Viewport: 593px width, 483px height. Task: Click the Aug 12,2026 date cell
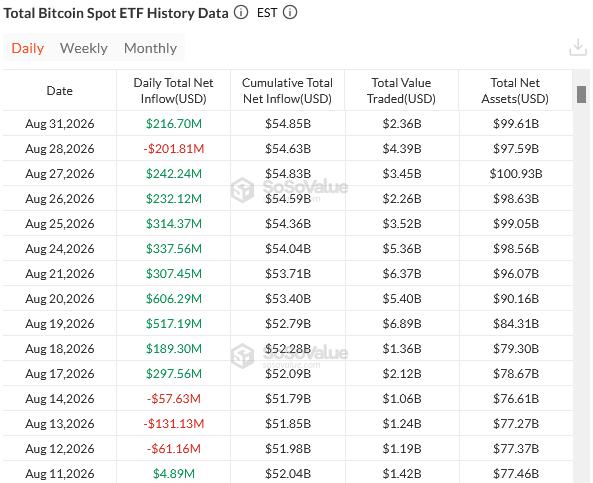pos(60,448)
